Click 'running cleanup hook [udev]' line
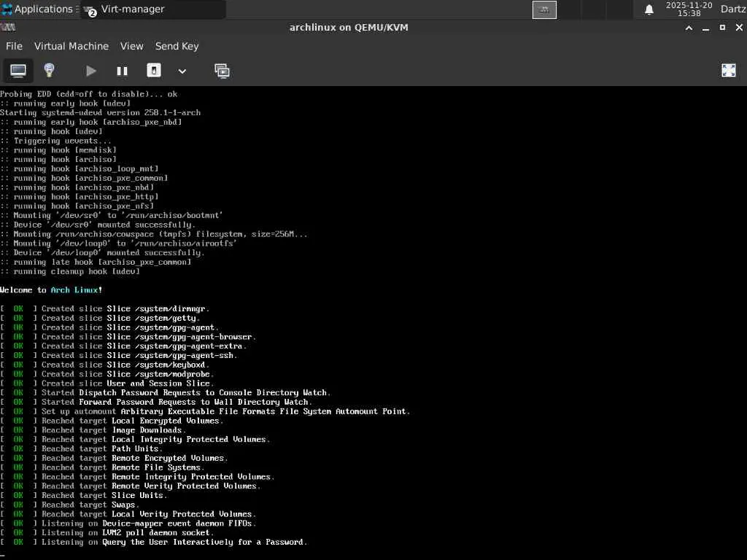747x560 pixels. (70, 271)
